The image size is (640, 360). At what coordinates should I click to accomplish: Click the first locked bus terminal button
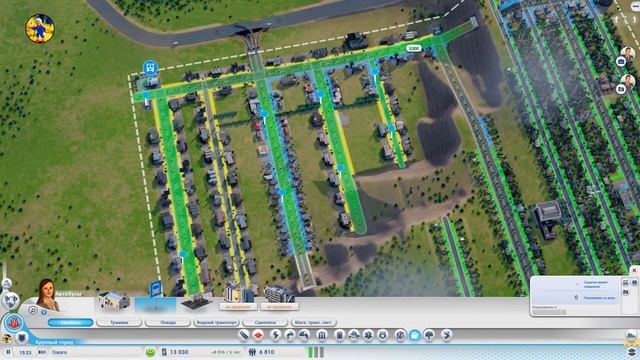click(x=238, y=306)
